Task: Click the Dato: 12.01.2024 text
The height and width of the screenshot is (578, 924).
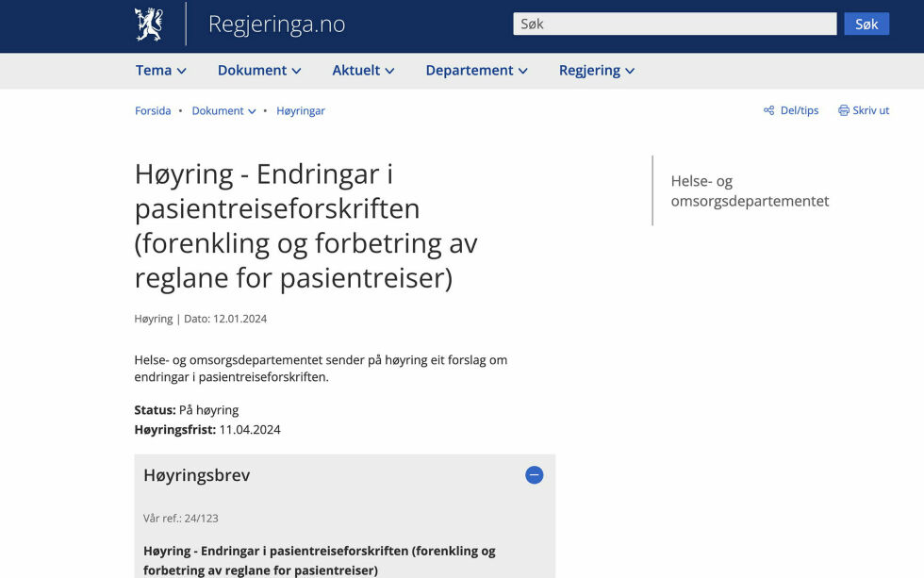Action: coord(225,319)
